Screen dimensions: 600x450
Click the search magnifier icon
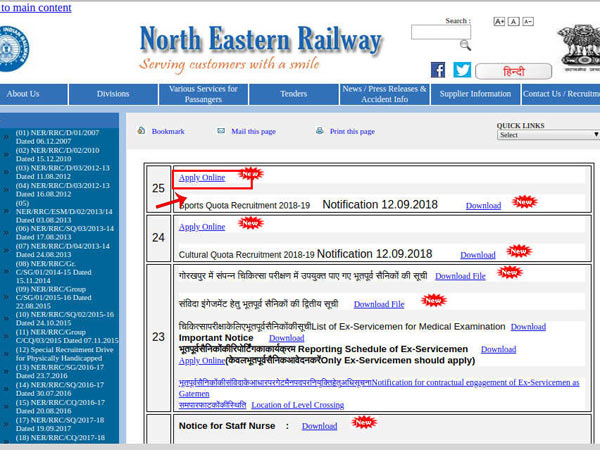tap(465, 45)
